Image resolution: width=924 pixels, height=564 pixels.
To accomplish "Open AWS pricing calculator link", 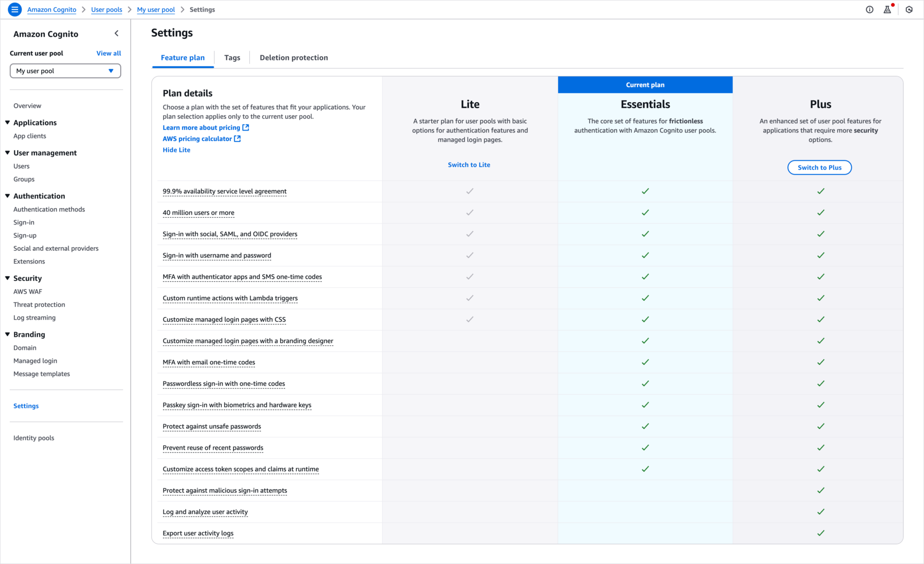I will coord(197,139).
